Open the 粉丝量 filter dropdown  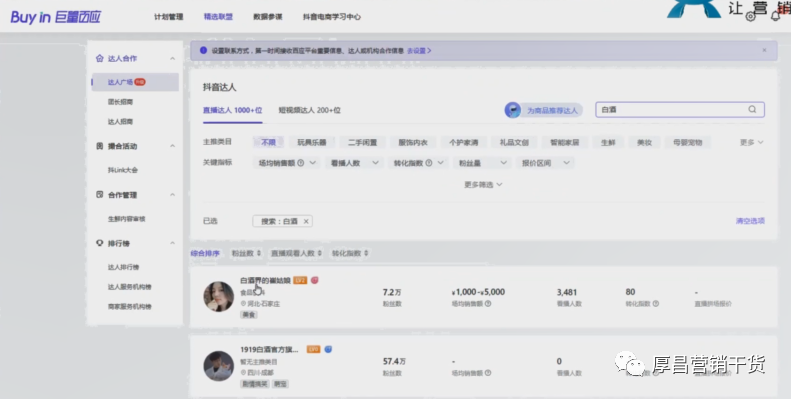click(482, 163)
